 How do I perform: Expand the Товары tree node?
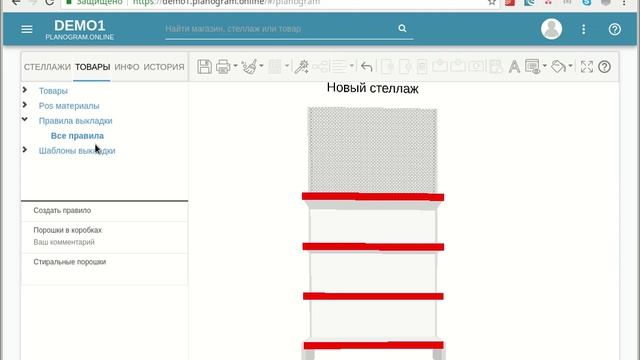25,90
